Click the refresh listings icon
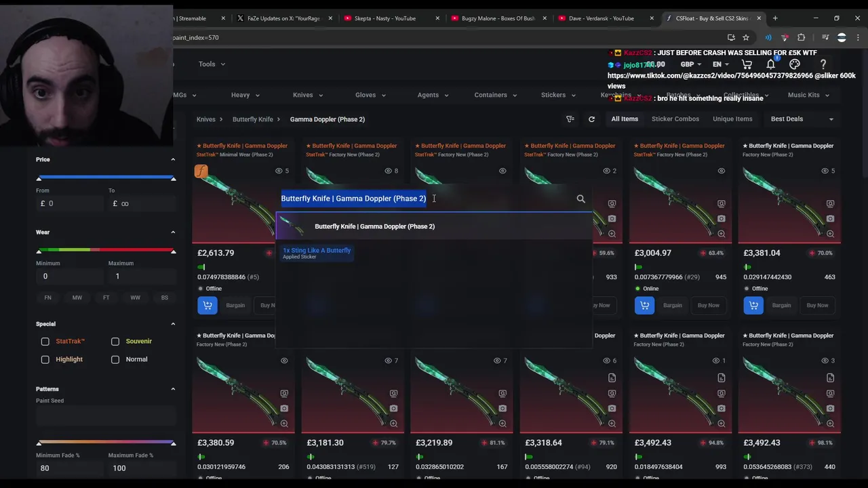The height and width of the screenshot is (488, 868). [591, 119]
